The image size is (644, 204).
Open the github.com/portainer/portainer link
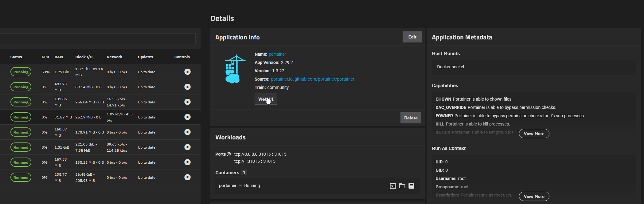click(324, 79)
